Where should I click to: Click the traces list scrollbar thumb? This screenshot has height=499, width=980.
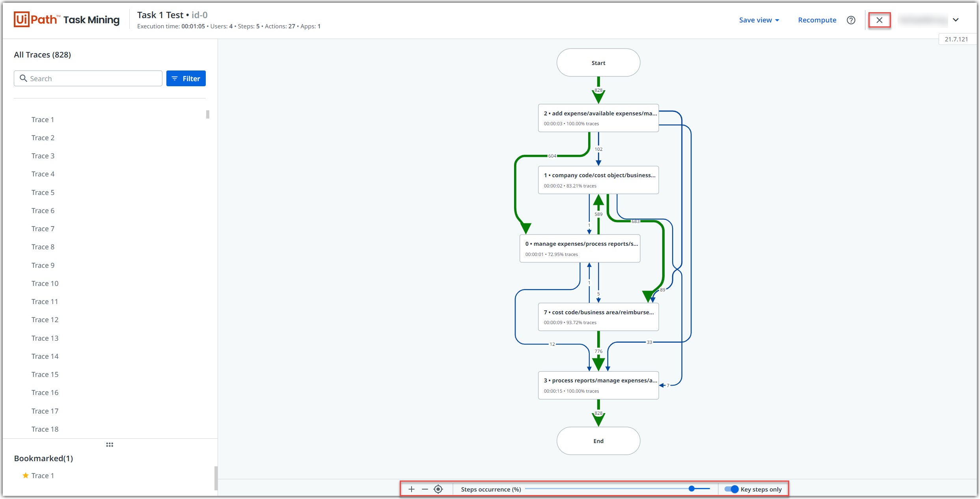[207, 114]
